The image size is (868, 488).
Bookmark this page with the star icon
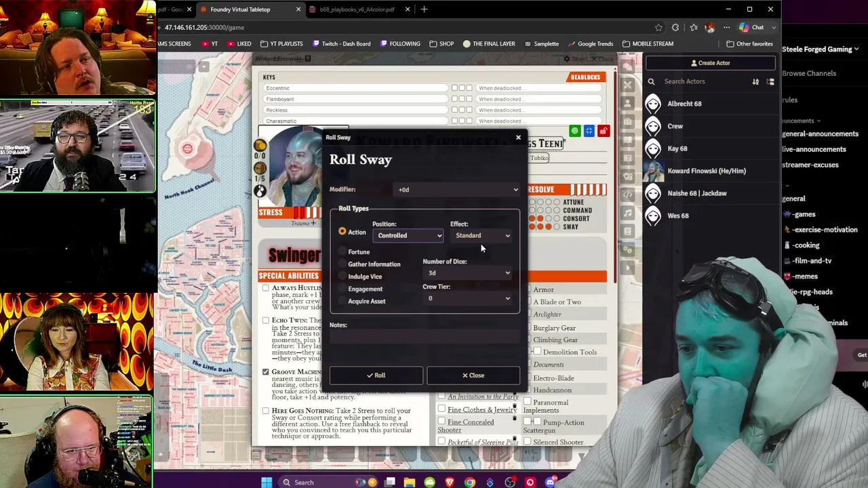(658, 28)
